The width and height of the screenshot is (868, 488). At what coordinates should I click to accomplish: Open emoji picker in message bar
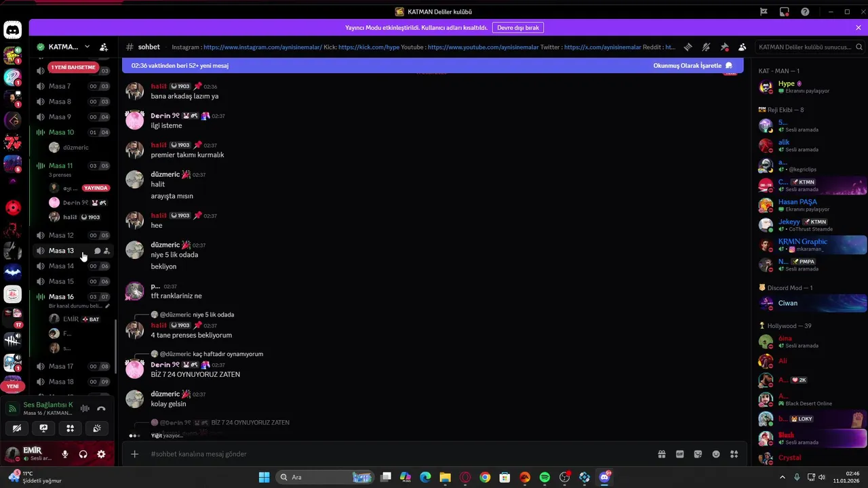pyautogui.click(x=716, y=454)
